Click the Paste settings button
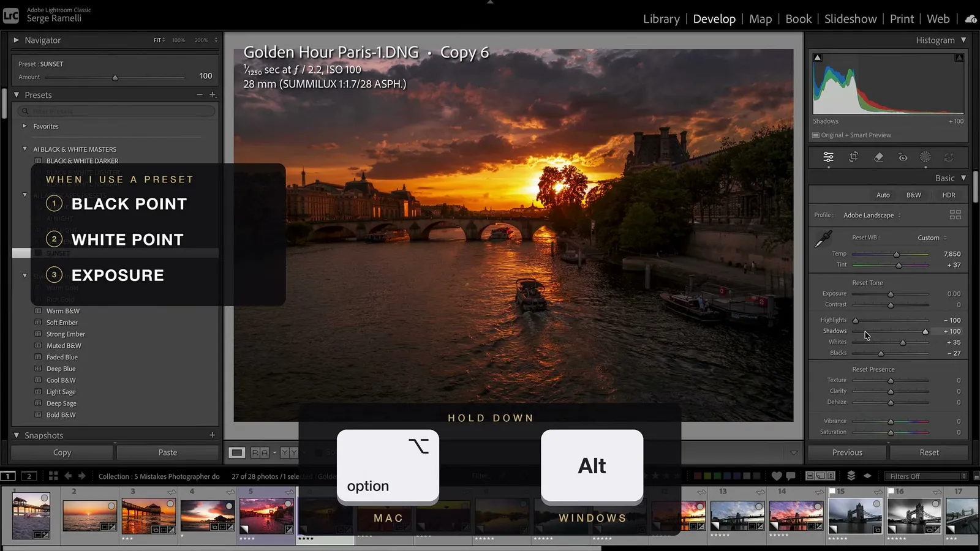 [x=168, y=452]
